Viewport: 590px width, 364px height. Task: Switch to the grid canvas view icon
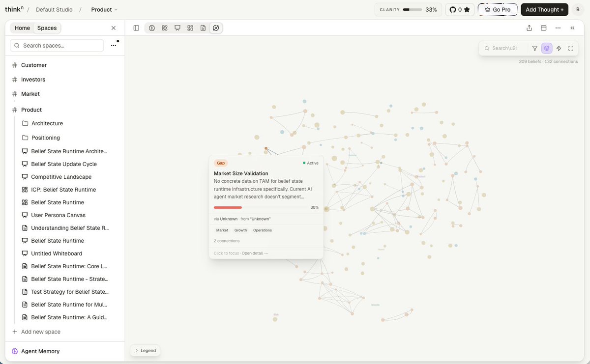tap(190, 28)
